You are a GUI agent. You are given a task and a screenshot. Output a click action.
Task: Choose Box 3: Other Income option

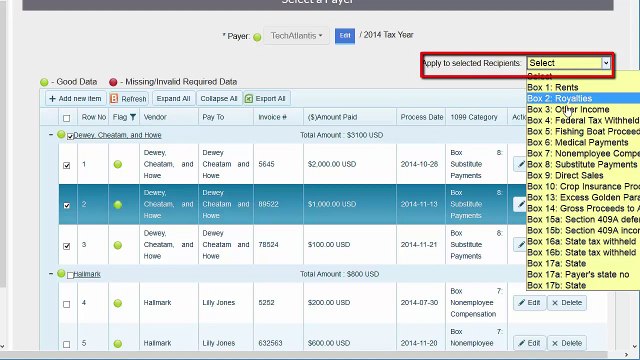coord(583,109)
